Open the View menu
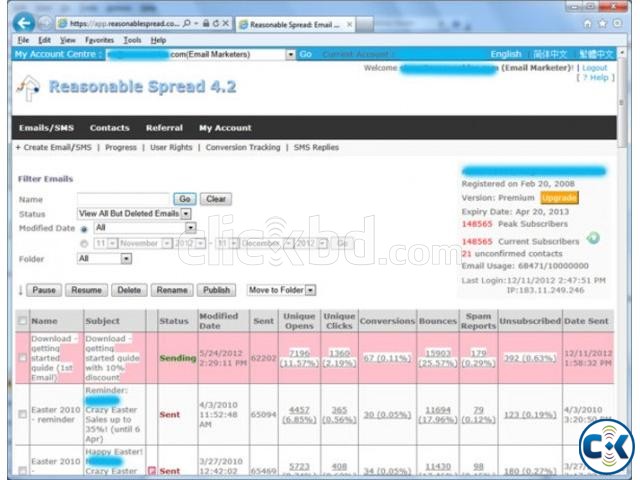Screen dimensions: 640x480 (x=68, y=40)
